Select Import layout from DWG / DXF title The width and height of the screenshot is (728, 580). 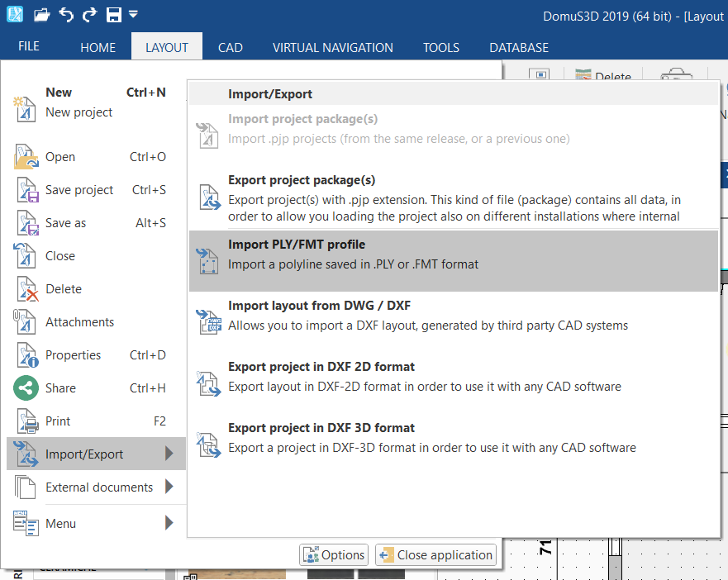(320, 306)
